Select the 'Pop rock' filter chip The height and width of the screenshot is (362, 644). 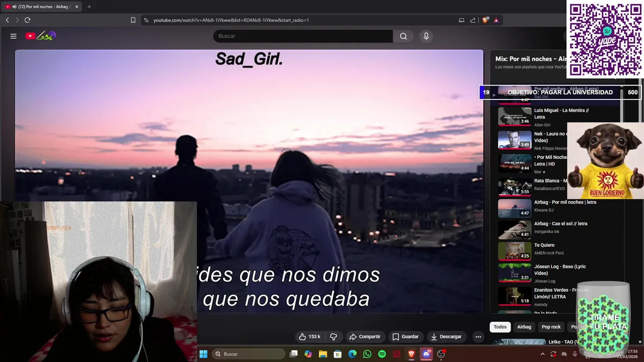point(551,327)
